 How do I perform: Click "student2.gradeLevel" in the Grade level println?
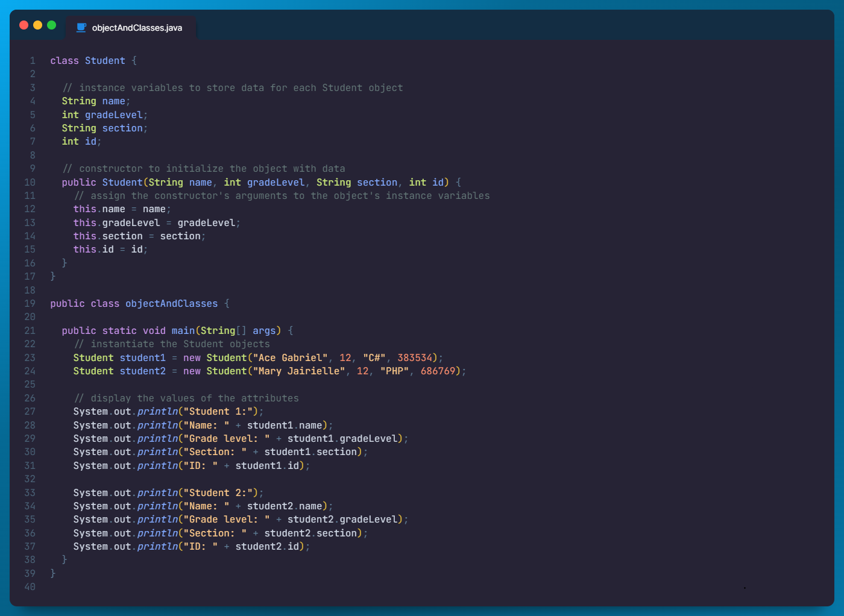tap(342, 520)
